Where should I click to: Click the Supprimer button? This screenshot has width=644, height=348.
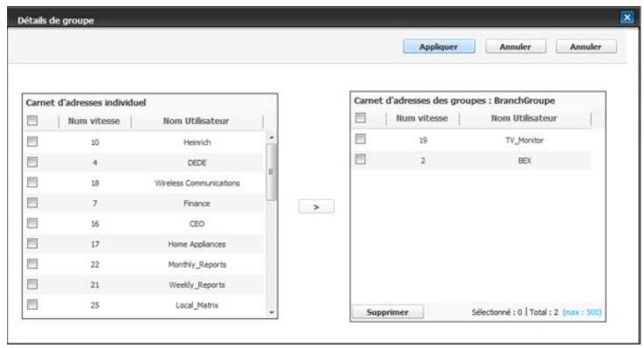click(387, 312)
